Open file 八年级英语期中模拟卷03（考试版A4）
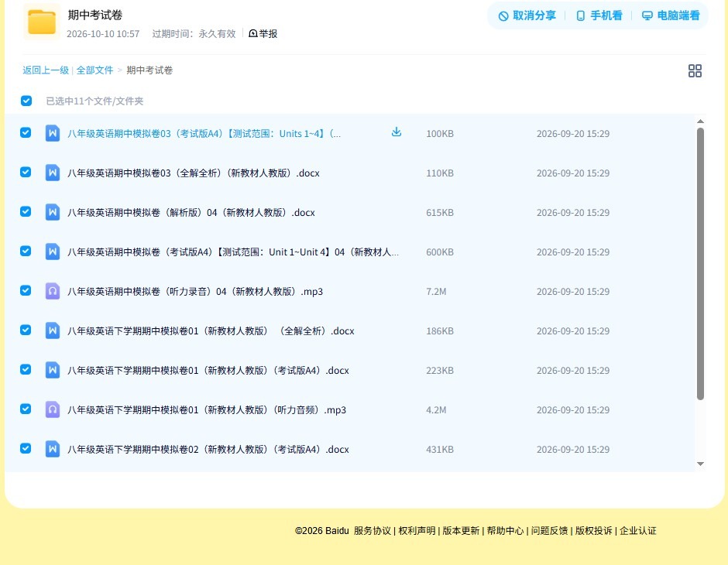 [x=204, y=134]
